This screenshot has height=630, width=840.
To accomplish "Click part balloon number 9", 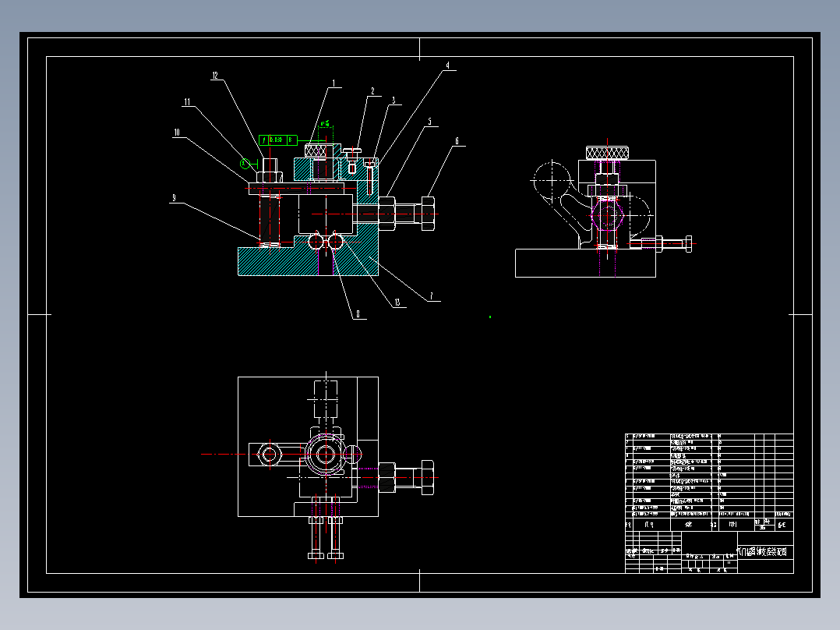I will (x=174, y=198).
